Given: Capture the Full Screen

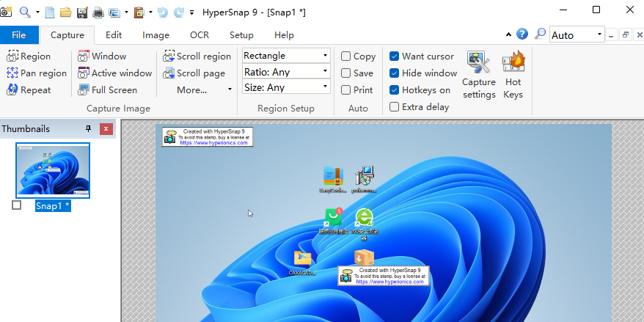Looking at the screenshot, I should (x=108, y=90).
